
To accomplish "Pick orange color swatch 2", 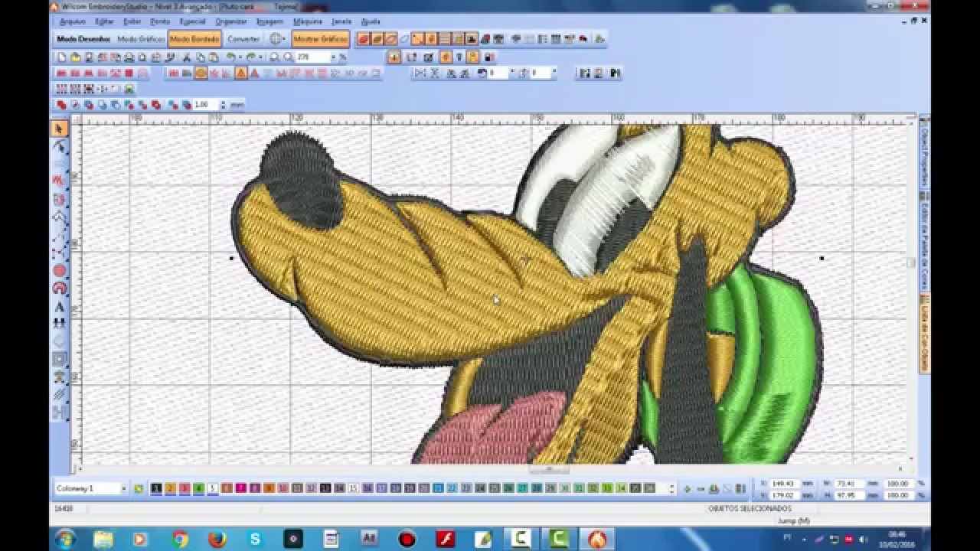I will tap(171, 488).
